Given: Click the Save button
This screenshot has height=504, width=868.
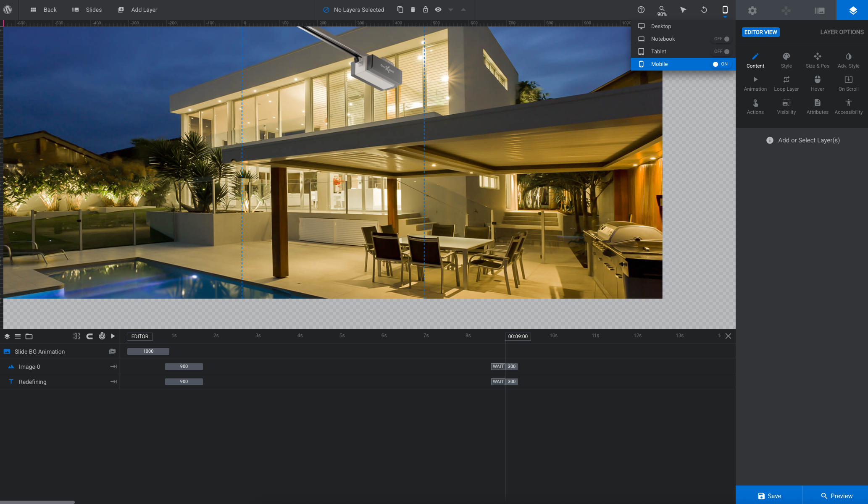Looking at the screenshot, I should tap(769, 496).
